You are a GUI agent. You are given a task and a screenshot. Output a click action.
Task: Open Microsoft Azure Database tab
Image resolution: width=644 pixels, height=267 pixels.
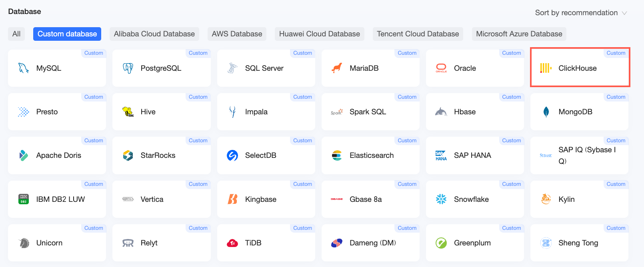pyautogui.click(x=519, y=34)
